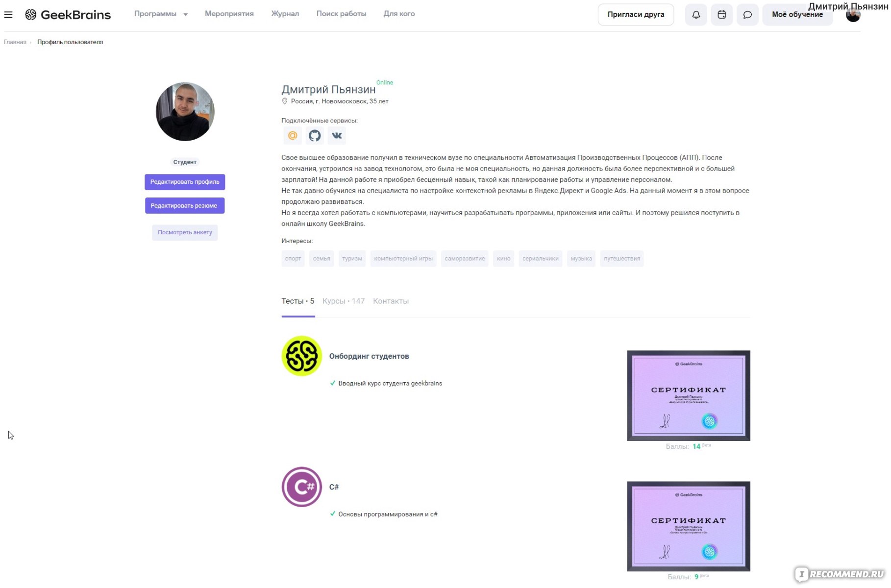Click the Баллы 14 score label
Viewport: 891px width, 588px height.
688,446
